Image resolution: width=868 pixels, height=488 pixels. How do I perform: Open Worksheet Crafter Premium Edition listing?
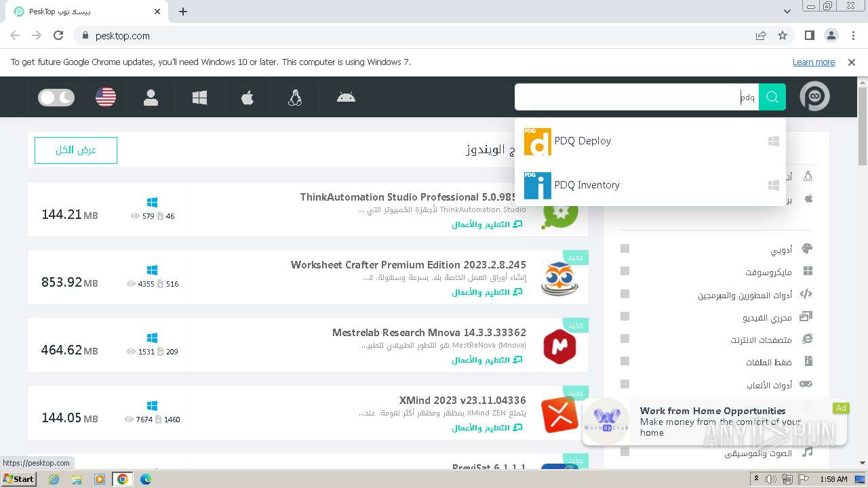(x=408, y=265)
